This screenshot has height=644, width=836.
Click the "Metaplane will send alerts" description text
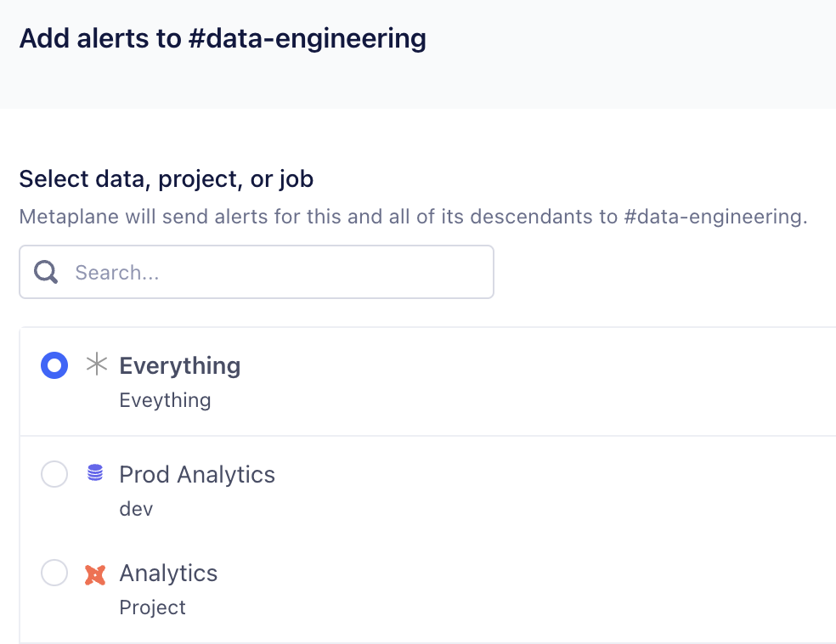pos(340,217)
